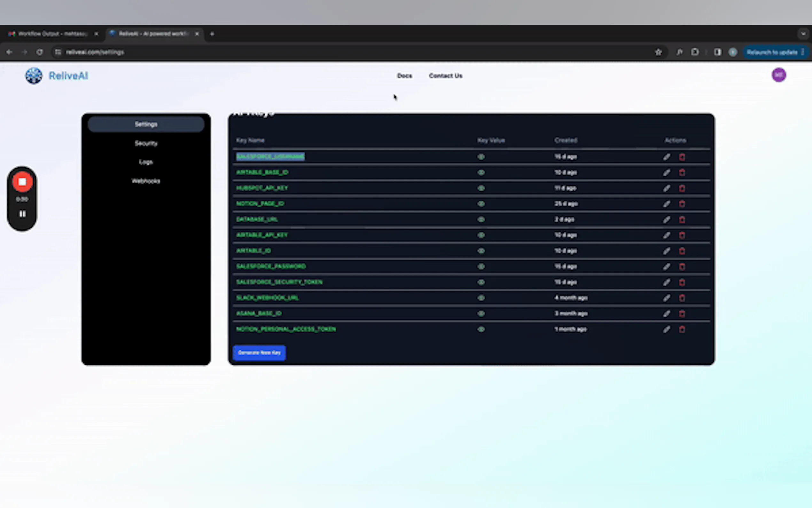Delete the ASANA_BASE_ID key

click(x=682, y=314)
